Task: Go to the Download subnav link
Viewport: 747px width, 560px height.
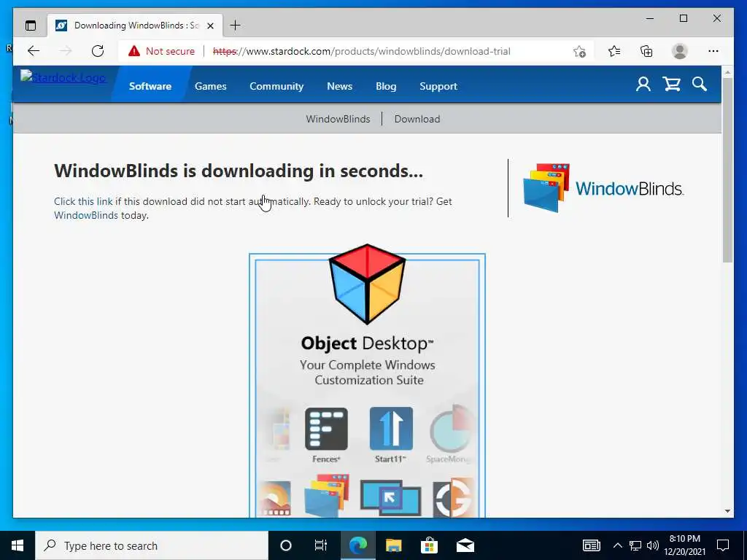Action: 417,119
